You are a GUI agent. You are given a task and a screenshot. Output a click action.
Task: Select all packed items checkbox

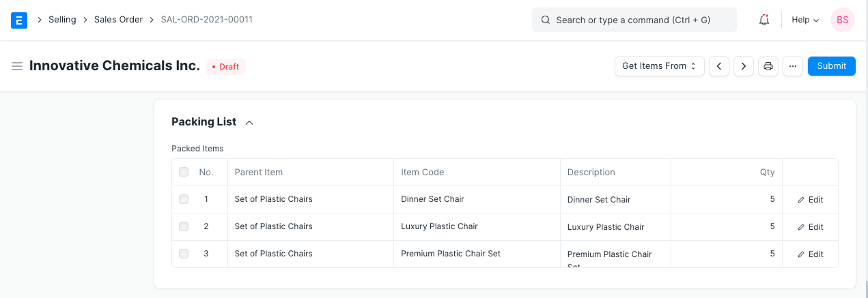(184, 173)
